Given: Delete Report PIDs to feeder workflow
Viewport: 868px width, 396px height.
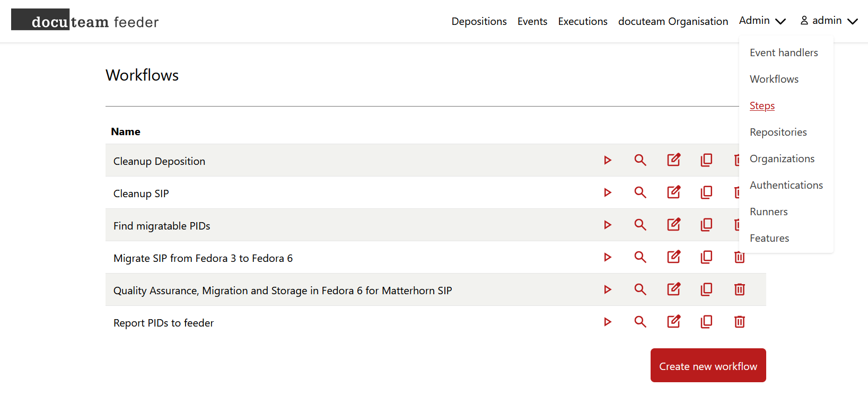Looking at the screenshot, I should (740, 322).
